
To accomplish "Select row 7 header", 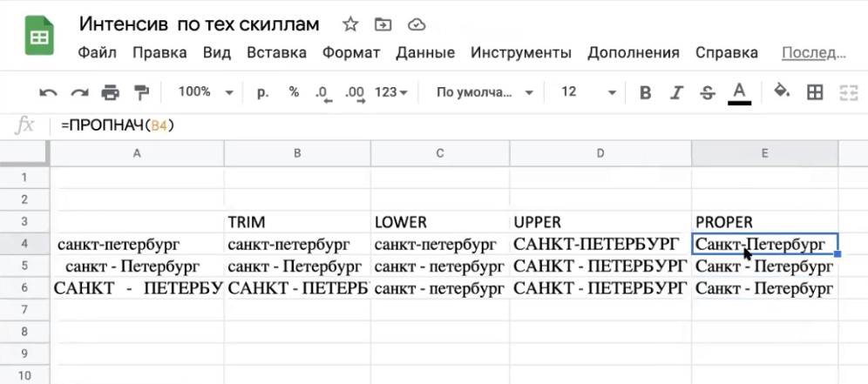I will pos(24,310).
